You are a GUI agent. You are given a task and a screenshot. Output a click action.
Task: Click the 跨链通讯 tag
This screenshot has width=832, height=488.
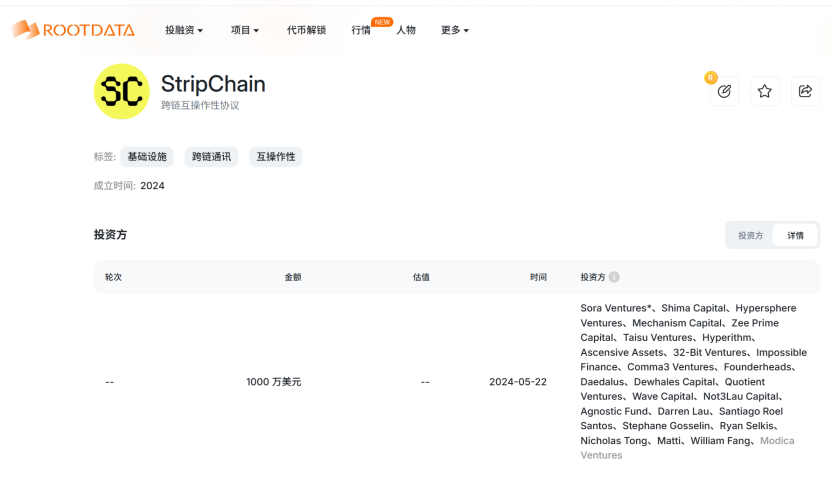point(211,156)
